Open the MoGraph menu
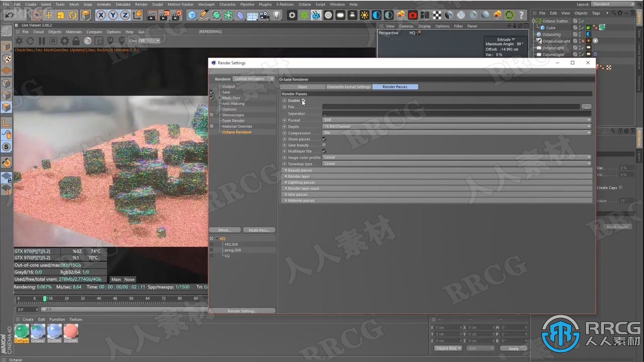 click(206, 5)
